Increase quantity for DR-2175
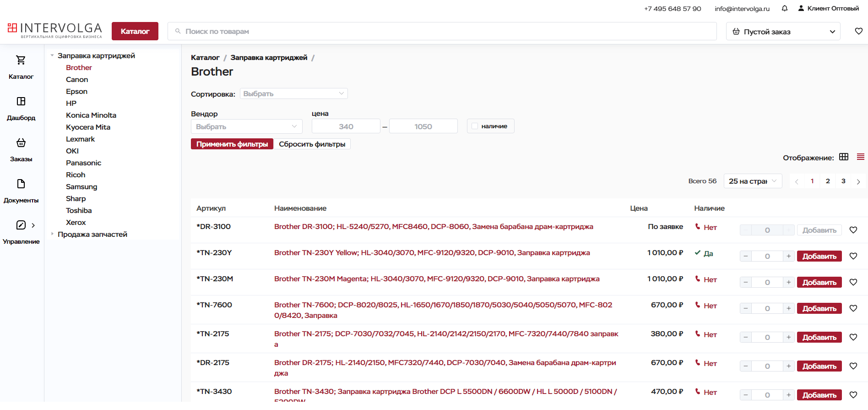868x410 pixels. (x=788, y=366)
